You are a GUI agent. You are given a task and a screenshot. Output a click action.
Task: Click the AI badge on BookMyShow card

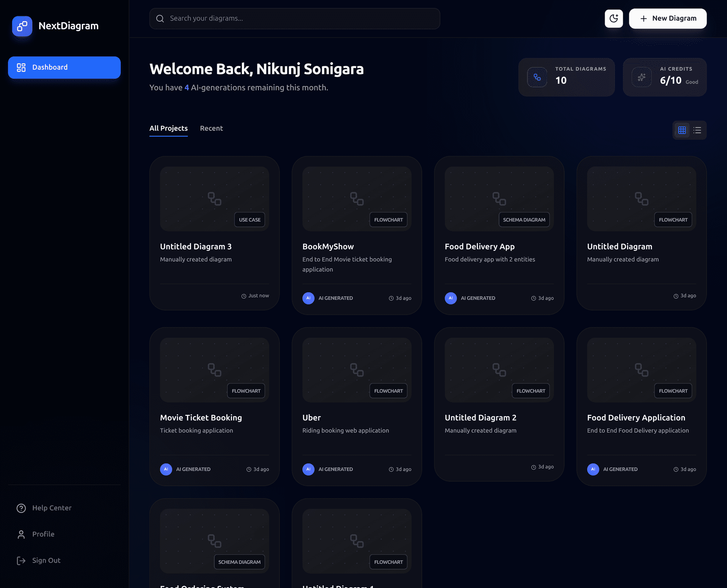(308, 298)
